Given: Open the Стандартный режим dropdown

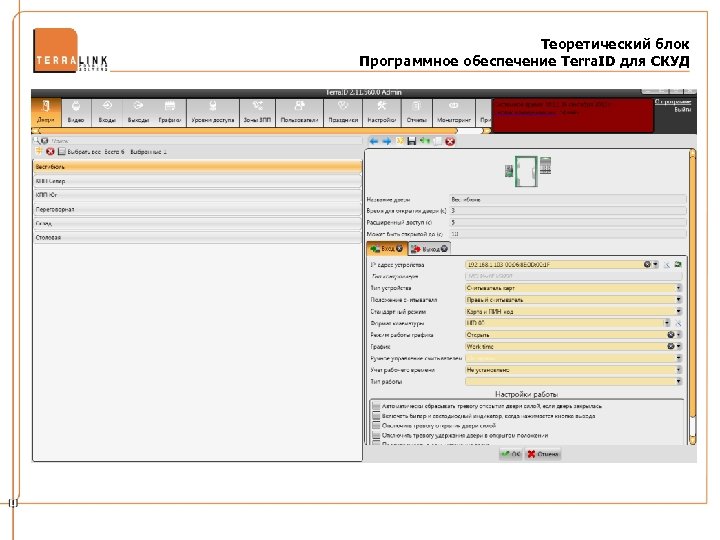Looking at the screenshot, I should [x=678, y=311].
